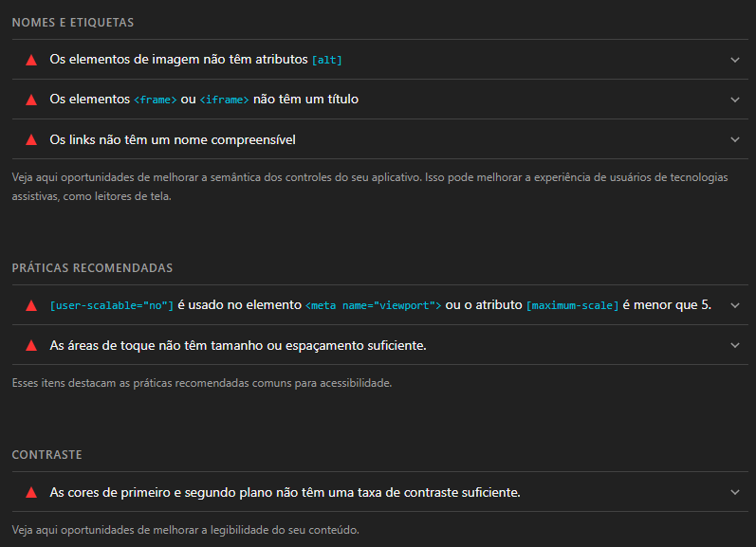Click the fail icon next to the links name audit
This screenshot has height=547, width=756.
click(31, 139)
